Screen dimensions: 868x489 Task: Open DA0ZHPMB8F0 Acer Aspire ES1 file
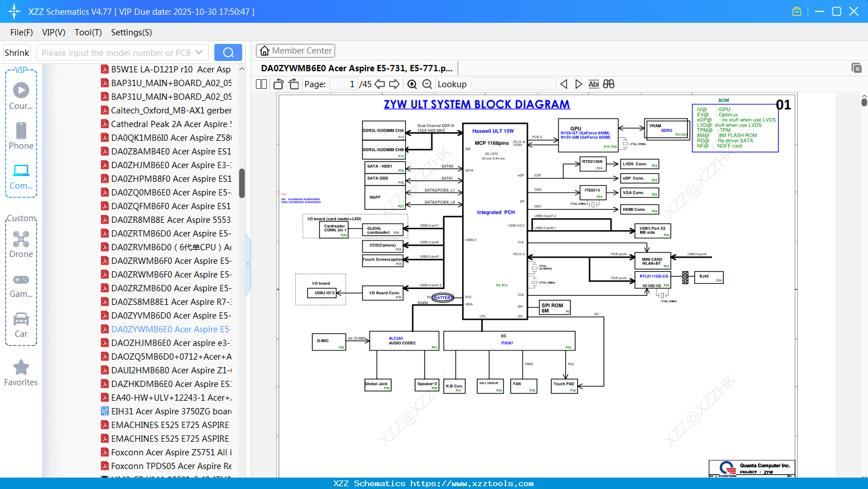pos(166,178)
